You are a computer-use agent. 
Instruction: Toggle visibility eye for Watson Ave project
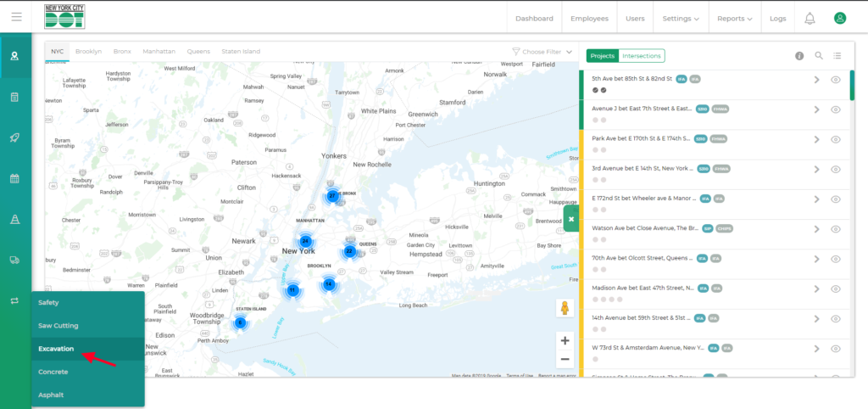tap(836, 229)
